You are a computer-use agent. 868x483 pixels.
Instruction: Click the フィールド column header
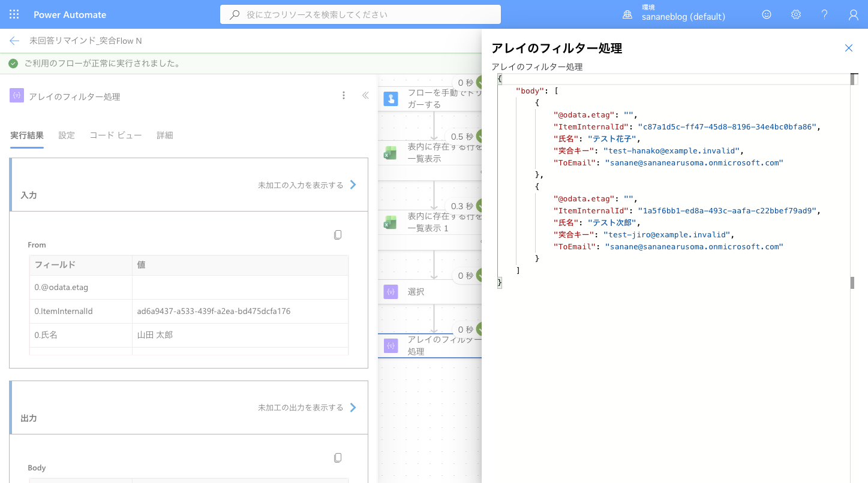80,265
